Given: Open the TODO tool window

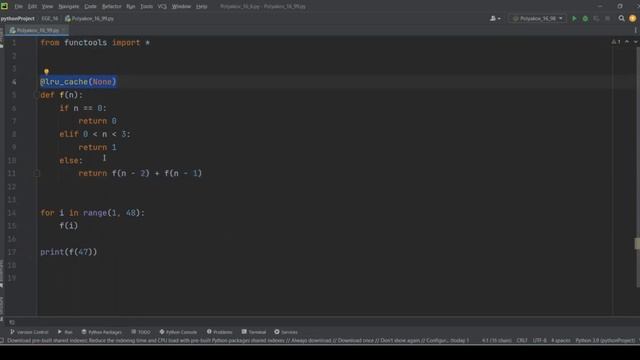Looking at the screenshot, I should pos(141,332).
